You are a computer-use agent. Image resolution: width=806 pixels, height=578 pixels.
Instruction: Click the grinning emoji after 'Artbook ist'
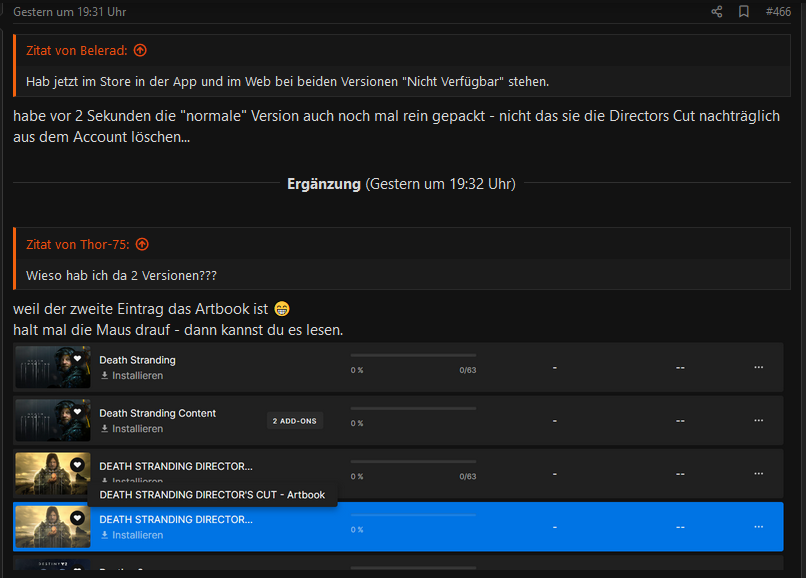click(x=282, y=309)
